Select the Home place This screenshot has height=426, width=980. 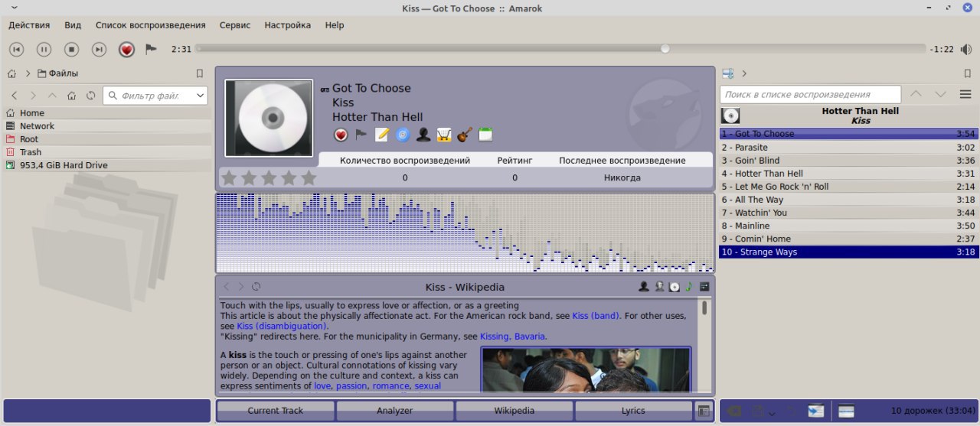pos(106,113)
